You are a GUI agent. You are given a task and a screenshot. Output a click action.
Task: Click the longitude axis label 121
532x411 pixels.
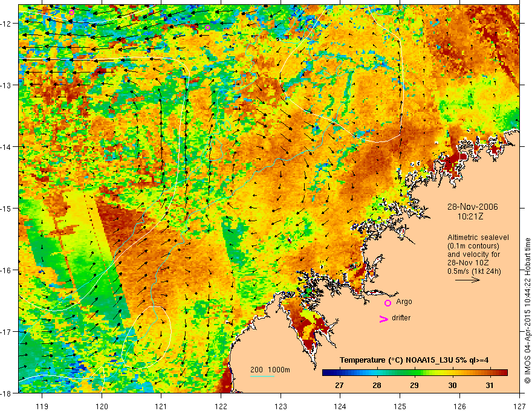pos(161,406)
